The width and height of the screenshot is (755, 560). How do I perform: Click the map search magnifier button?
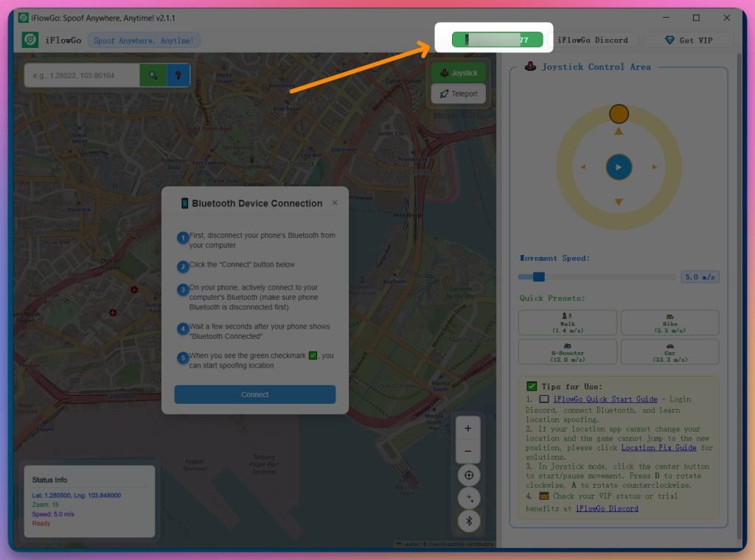(x=153, y=76)
